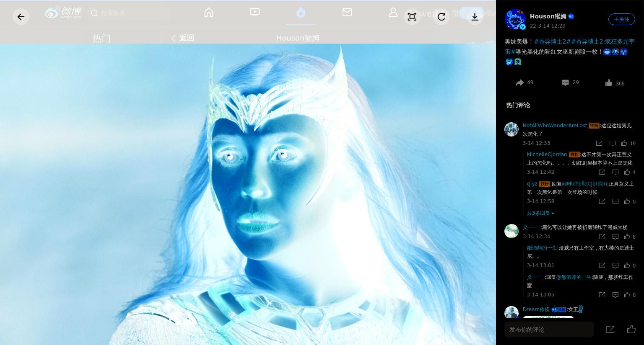
Task: Open the Houson猴姆 username link
Action: 548,16
